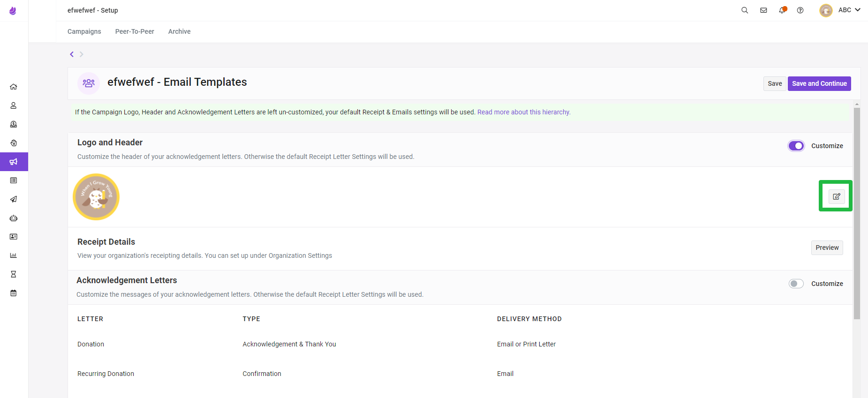Screen dimensions: 868x398
Task: Click the Confirmation type cell
Action: pos(262,374)
